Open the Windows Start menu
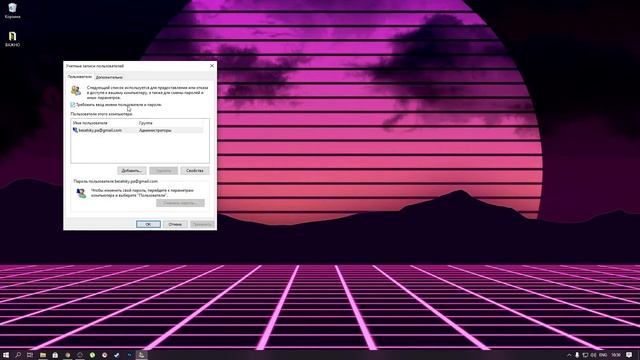640x360 pixels. [x=6, y=355]
